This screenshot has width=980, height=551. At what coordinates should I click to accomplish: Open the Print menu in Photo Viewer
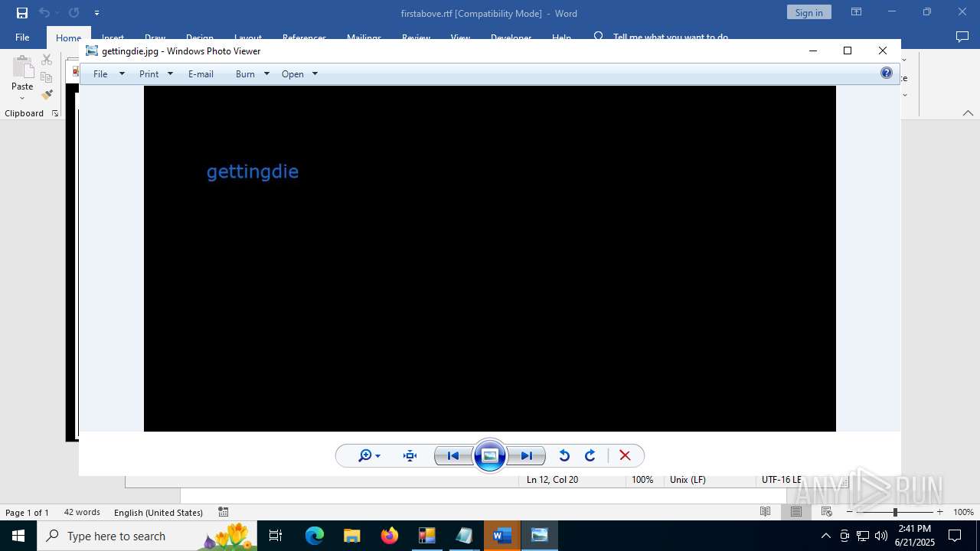[x=149, y=74]
